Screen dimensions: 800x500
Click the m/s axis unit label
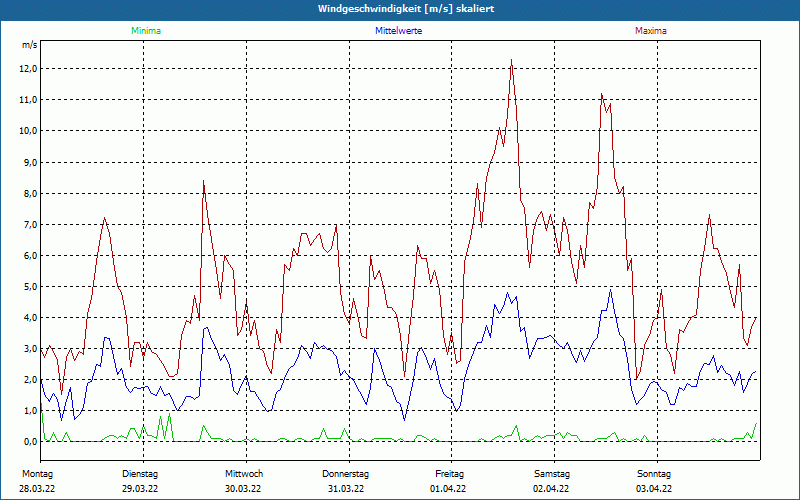pos(30,45)
